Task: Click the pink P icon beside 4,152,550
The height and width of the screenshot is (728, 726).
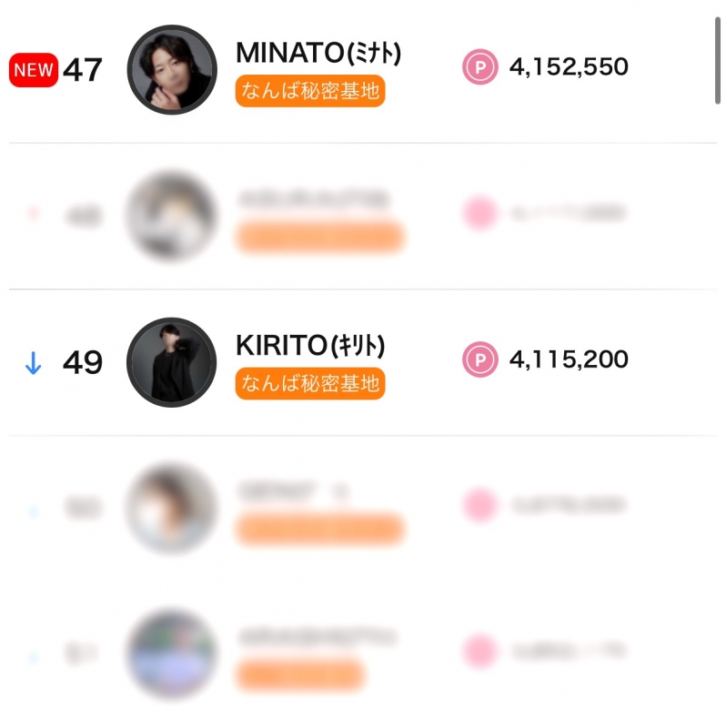Action: 479,68
